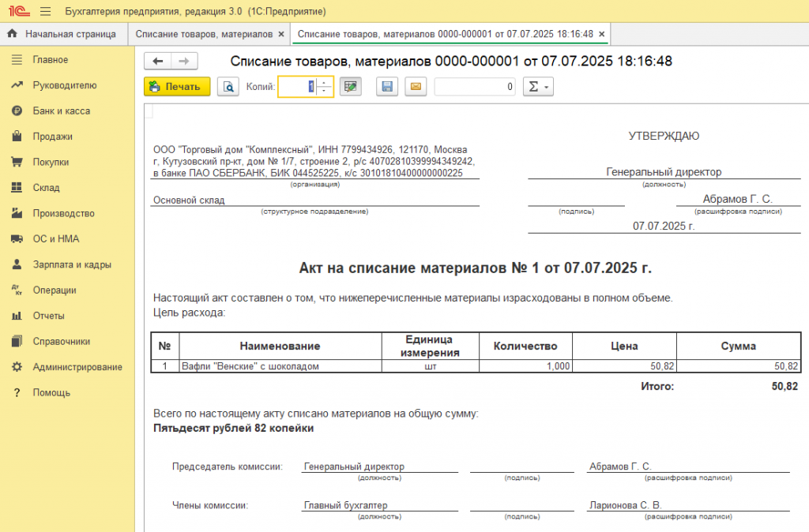Open print preview magnifier icon
The image size is (809, 532).
228,87
